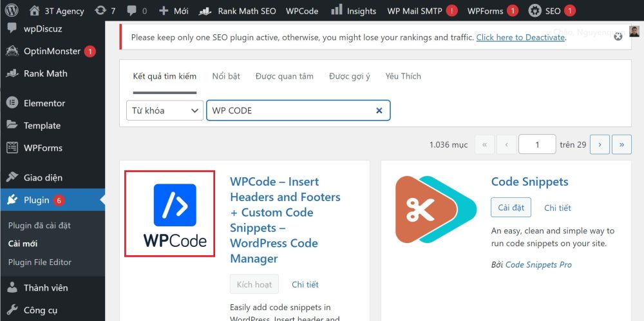Click the WPCode plugin thumbnail
644x321 pixels.
coord(169,214)
